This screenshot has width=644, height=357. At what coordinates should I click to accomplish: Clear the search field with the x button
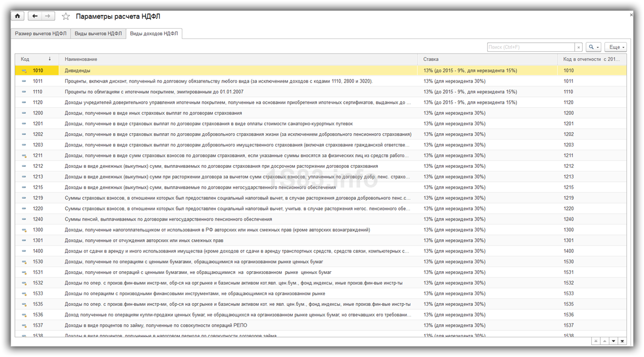[x=578, y=47]
